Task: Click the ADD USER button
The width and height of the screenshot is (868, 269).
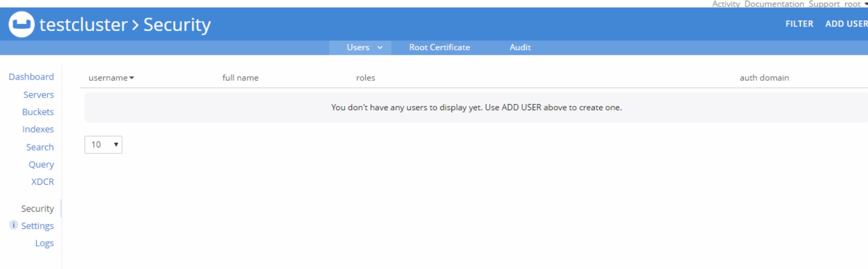Action: 847,24
